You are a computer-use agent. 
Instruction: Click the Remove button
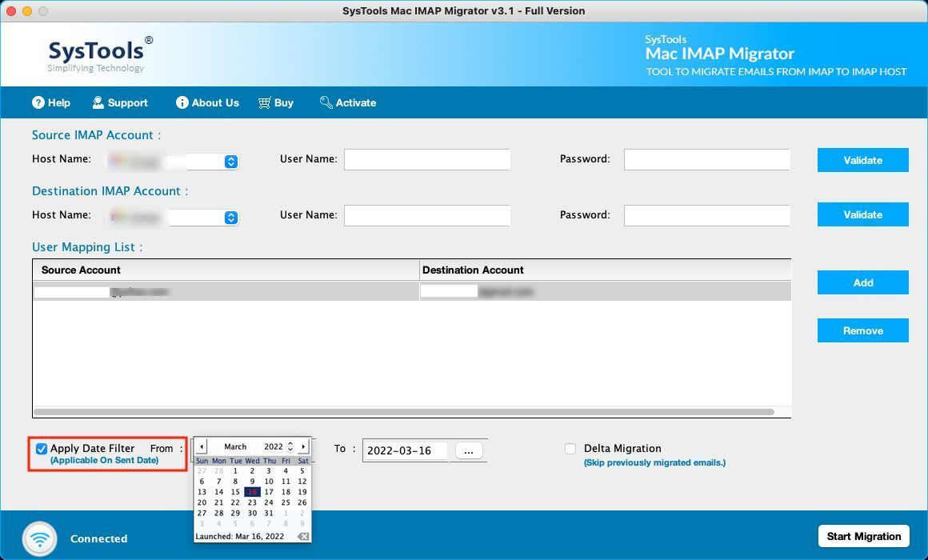(x=863, y=330)
